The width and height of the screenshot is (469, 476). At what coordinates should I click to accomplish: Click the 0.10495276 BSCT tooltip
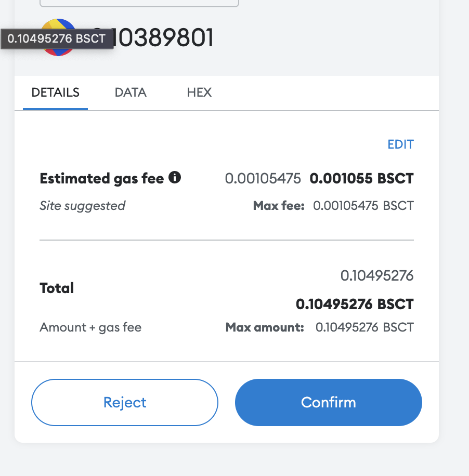(x=57, y=39)
